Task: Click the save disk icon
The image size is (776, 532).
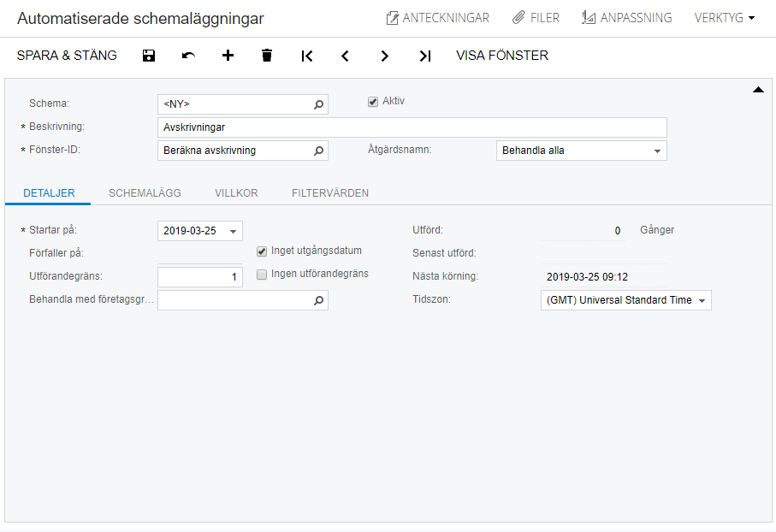Action: [x=149, y=56]
